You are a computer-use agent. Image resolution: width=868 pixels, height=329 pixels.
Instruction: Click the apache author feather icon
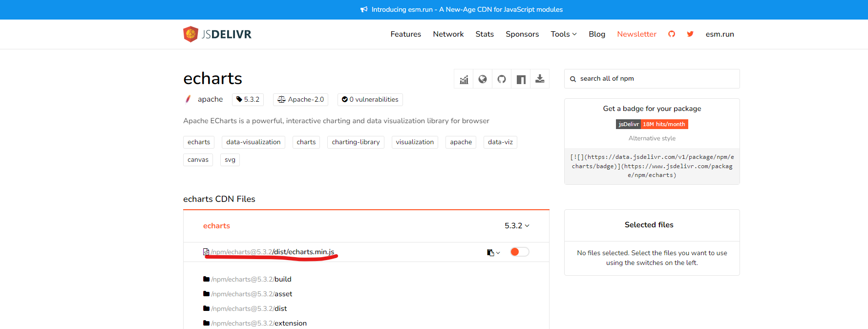[x=188, y=99]
